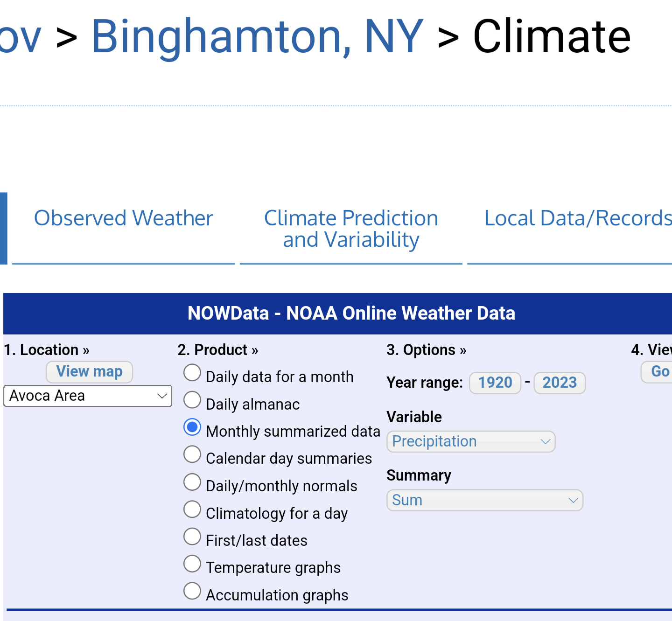Select the Daily data for a month option
The height and width of the screenshot is (621, 672).
coord(192,373)
